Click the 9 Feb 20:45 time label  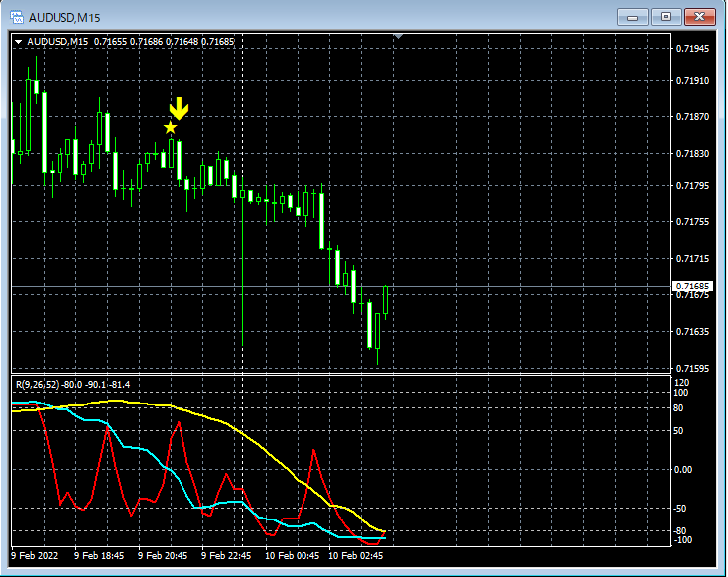pos(163,556)
